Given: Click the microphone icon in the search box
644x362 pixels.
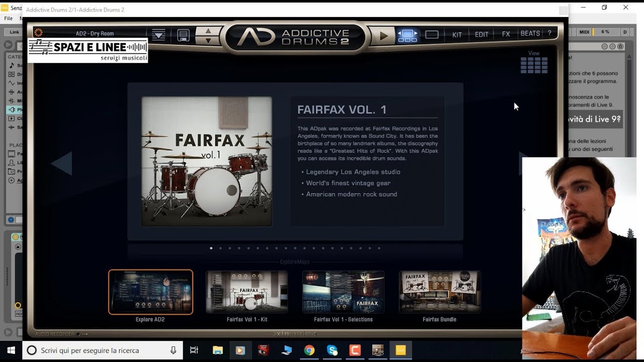Looking at the screenshot, I should click(174, 350).
